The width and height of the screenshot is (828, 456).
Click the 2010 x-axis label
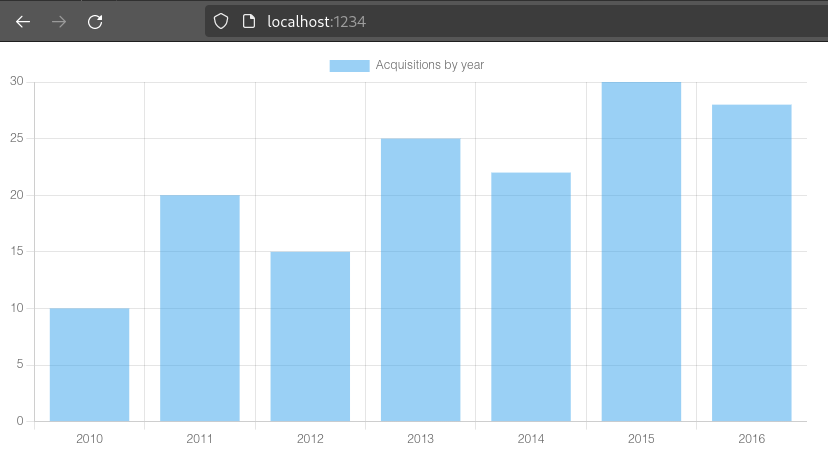point(89,438)
